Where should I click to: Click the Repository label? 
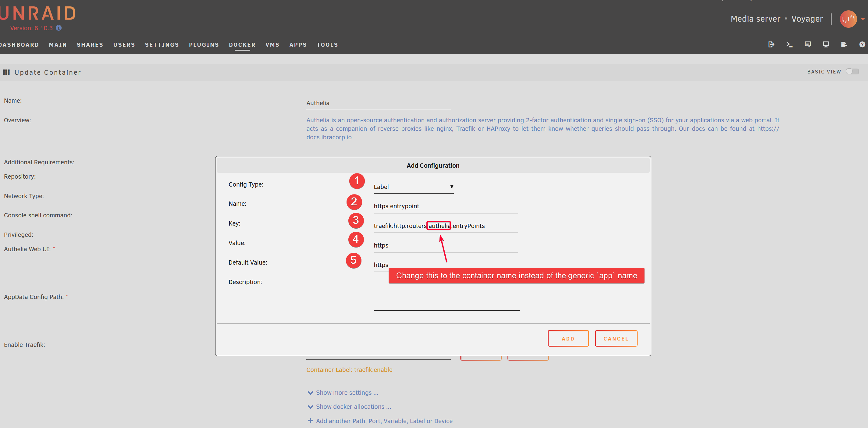(x=20, y=176)
